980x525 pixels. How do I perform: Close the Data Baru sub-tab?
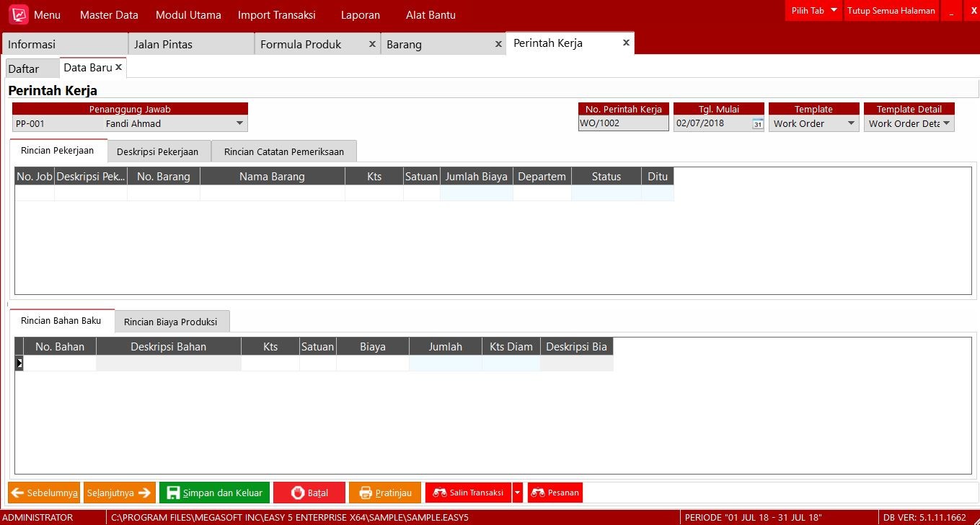pyautogui.click(x=119, y=67)
